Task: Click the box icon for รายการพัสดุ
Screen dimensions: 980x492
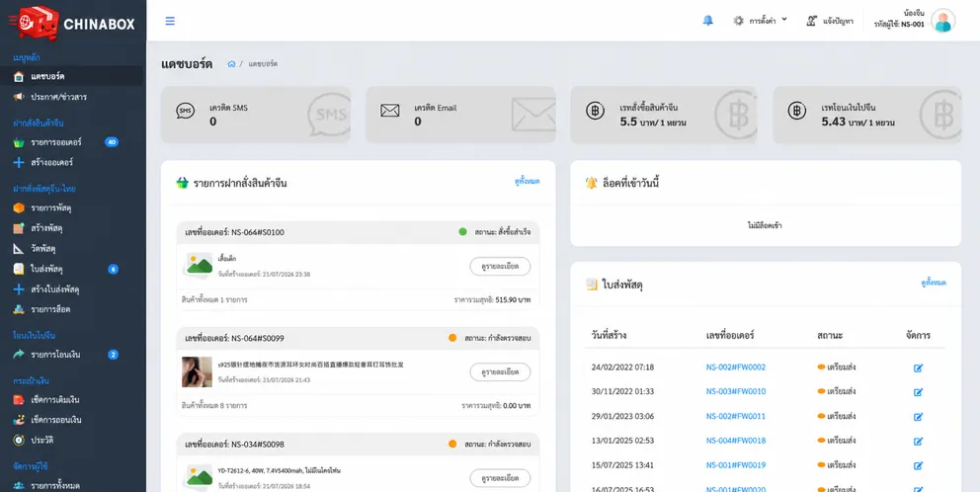Action: [x=19, y=207]
